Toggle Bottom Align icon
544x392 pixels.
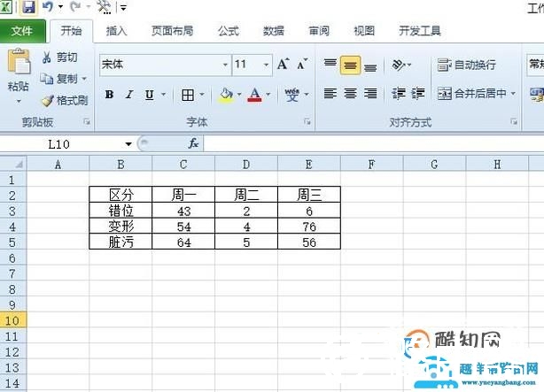(370, 66)
